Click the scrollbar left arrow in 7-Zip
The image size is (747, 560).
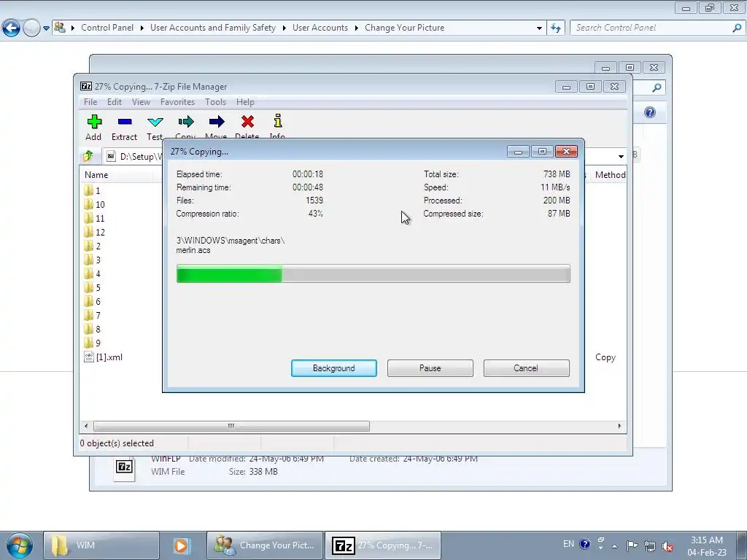86,426
